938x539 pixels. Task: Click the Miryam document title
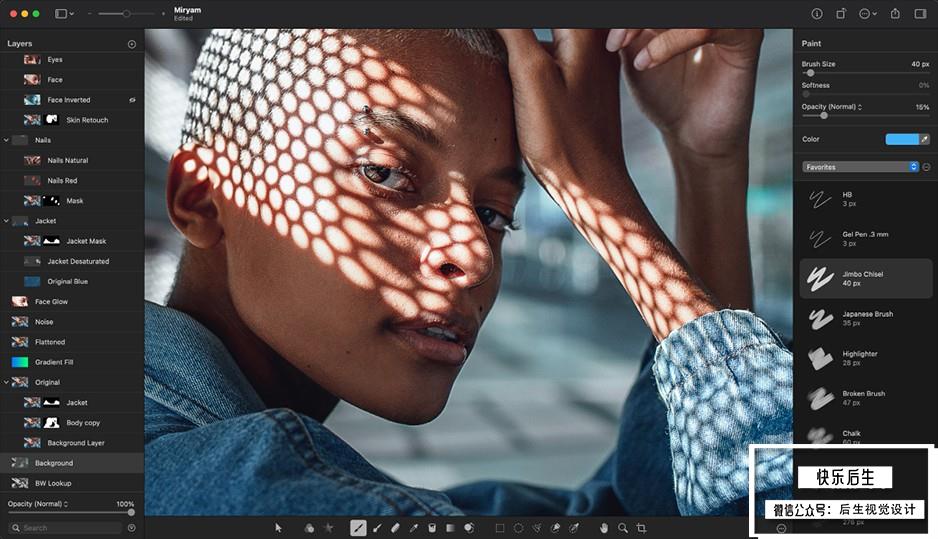pyautogui.click(x=187, y=10)
